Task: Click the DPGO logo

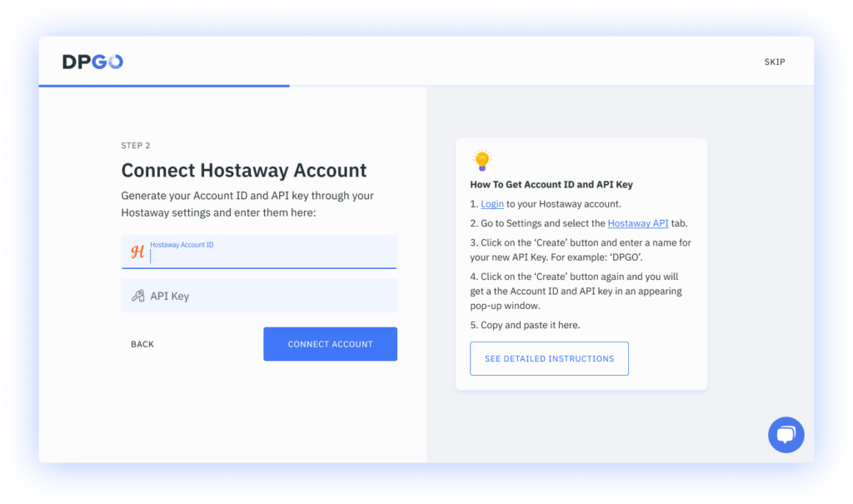Action: [x=92, y=62]
